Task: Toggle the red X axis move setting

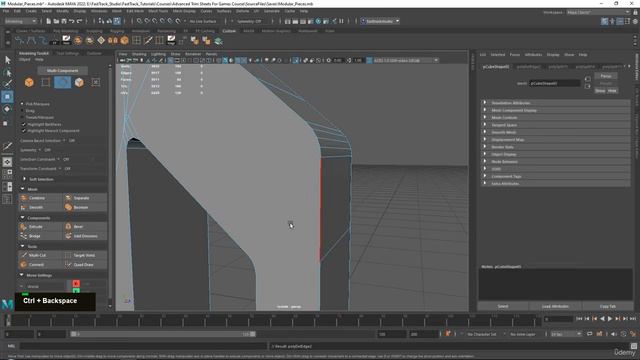Action: click(76, 283)
